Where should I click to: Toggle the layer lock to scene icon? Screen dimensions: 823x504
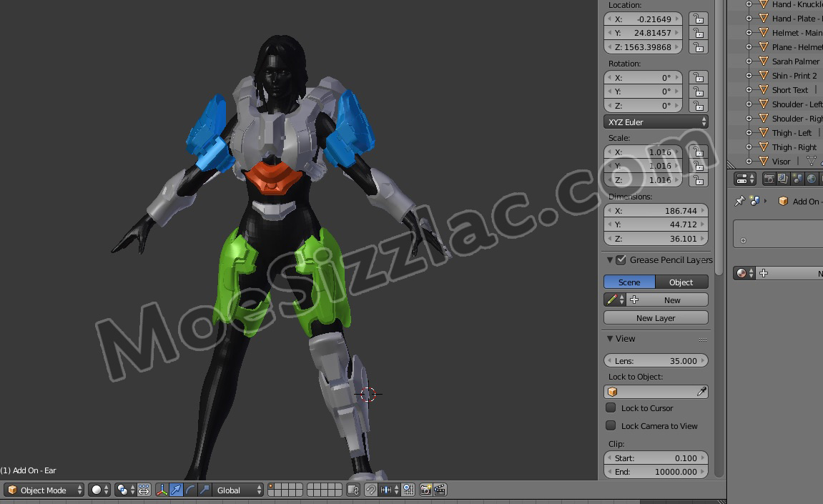pos(353,490)
